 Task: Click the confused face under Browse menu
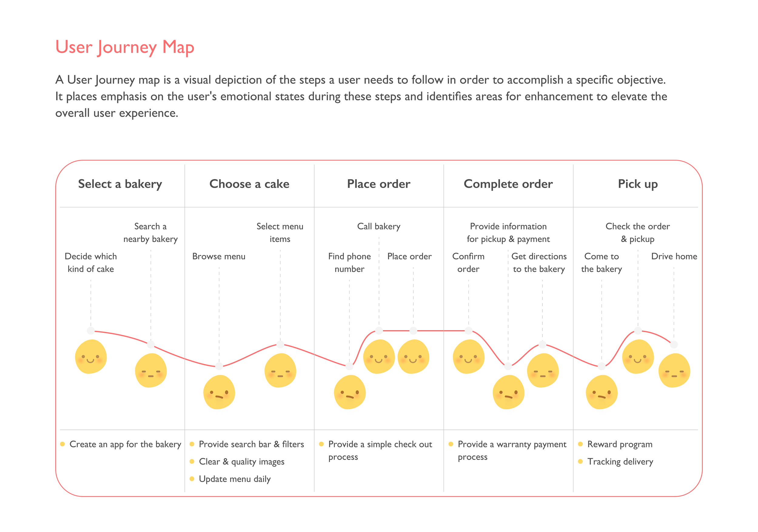click(219, 392)
